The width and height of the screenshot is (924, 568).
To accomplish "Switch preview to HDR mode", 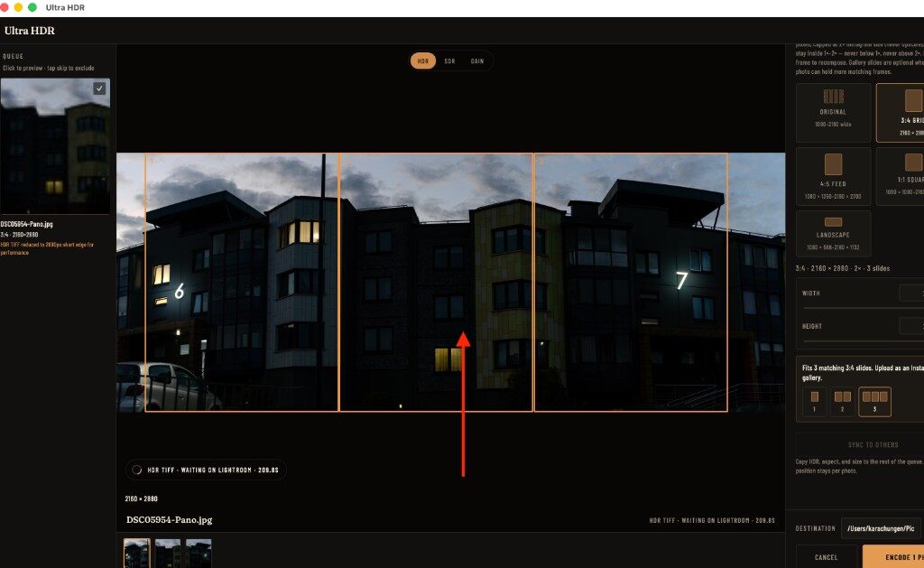I will 423,61.
